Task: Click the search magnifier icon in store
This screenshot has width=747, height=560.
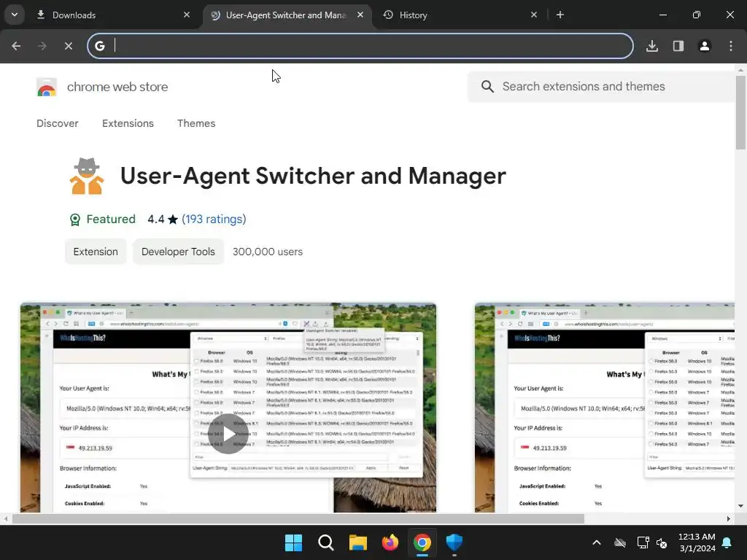Action: (487, 86)
